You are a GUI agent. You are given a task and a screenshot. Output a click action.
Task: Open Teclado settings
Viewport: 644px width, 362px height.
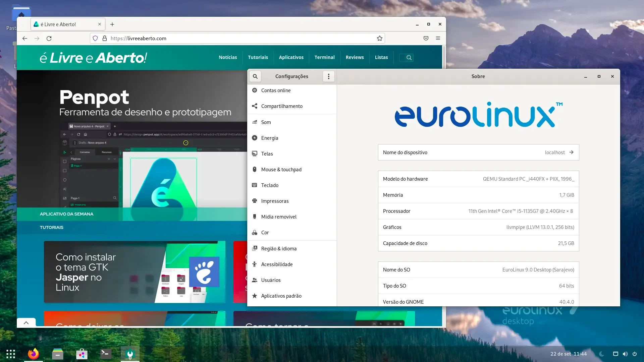[292, 185]
